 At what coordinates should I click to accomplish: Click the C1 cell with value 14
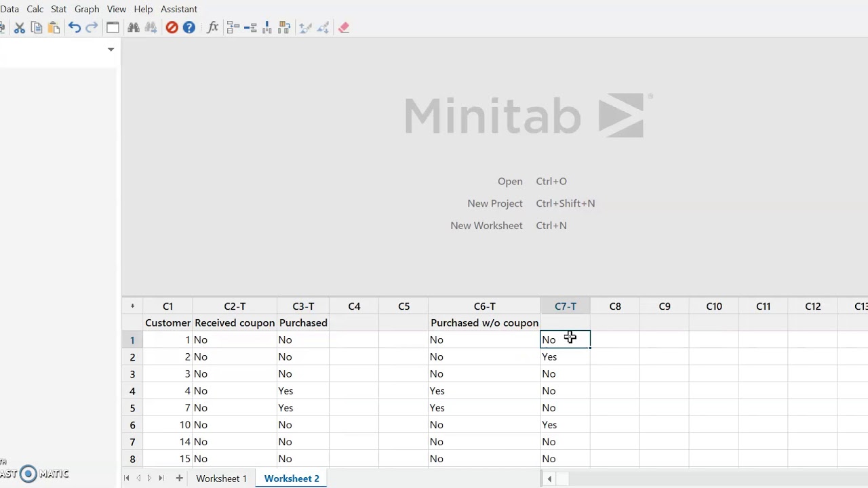(167, 442)
